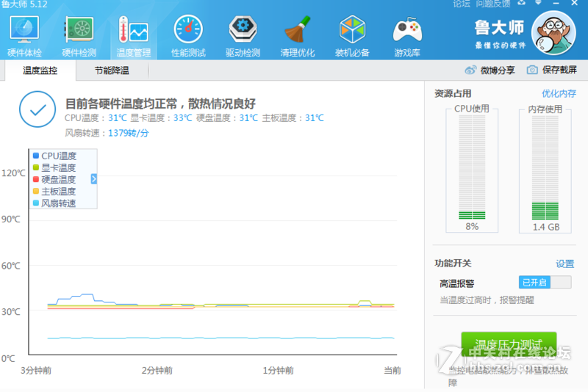The image size is (588, 392).
Task: Toggle 风扇转速 legend cyan swatch
Action: (36, 203)
